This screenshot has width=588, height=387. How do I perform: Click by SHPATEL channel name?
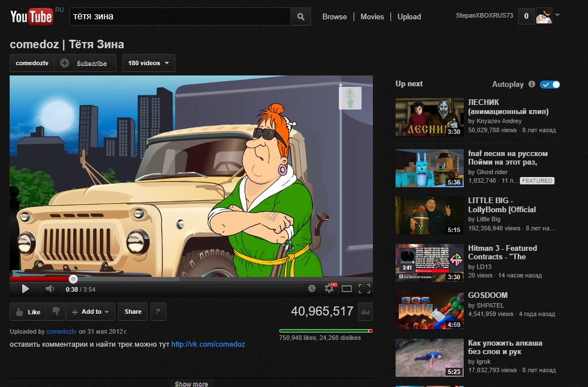point(486,306)
